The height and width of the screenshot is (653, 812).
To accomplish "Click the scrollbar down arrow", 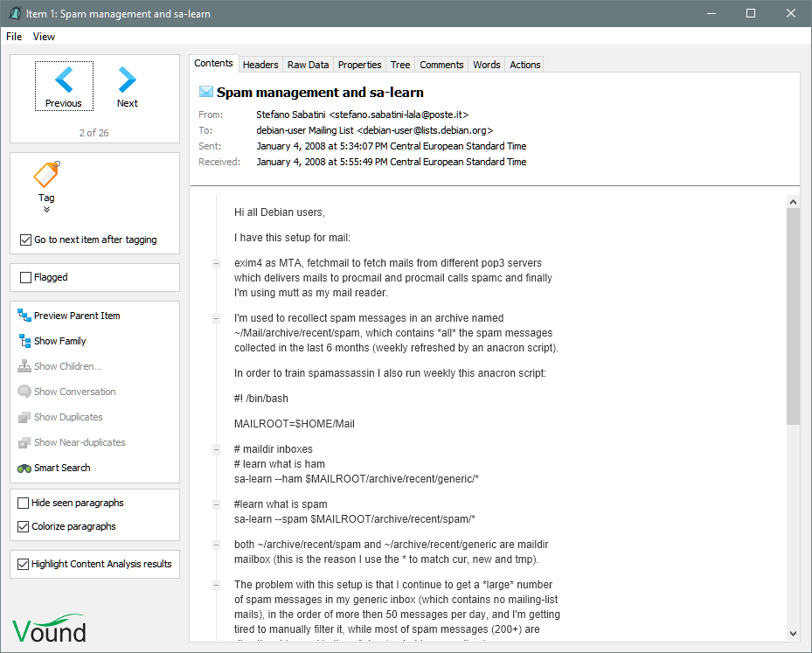I will (x=793, y=633).
